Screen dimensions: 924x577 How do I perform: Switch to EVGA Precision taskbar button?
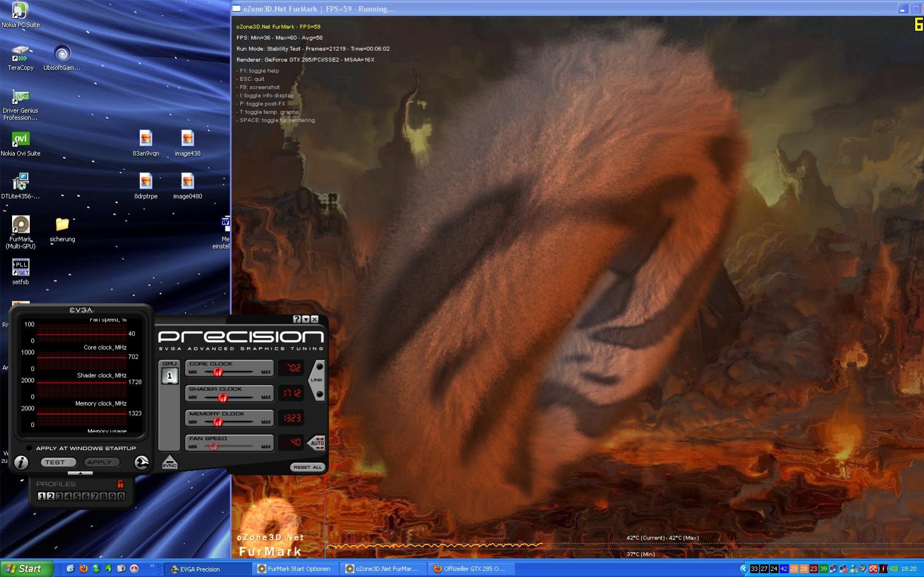click(x=207, y=569)
